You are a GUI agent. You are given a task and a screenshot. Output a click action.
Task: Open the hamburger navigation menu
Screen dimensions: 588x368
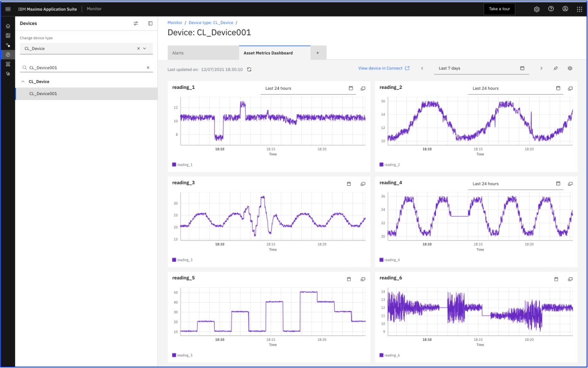click(x=8, y=9)
